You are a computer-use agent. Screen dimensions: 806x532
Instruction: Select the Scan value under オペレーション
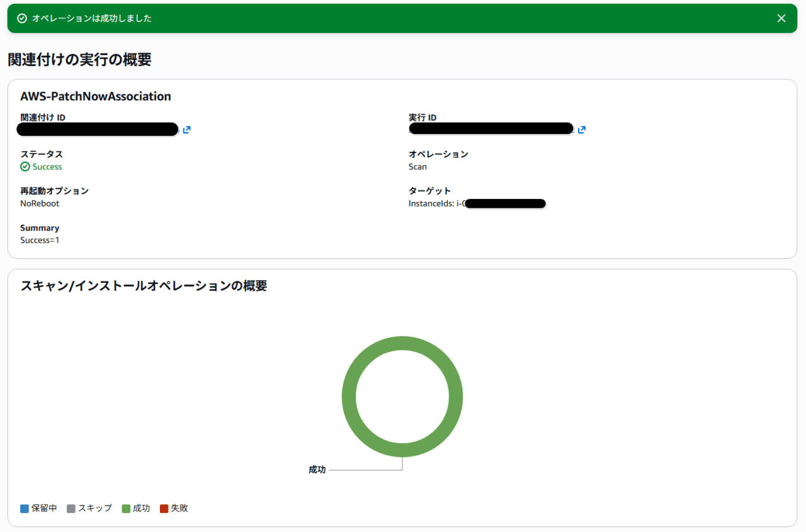click(417, 167)
